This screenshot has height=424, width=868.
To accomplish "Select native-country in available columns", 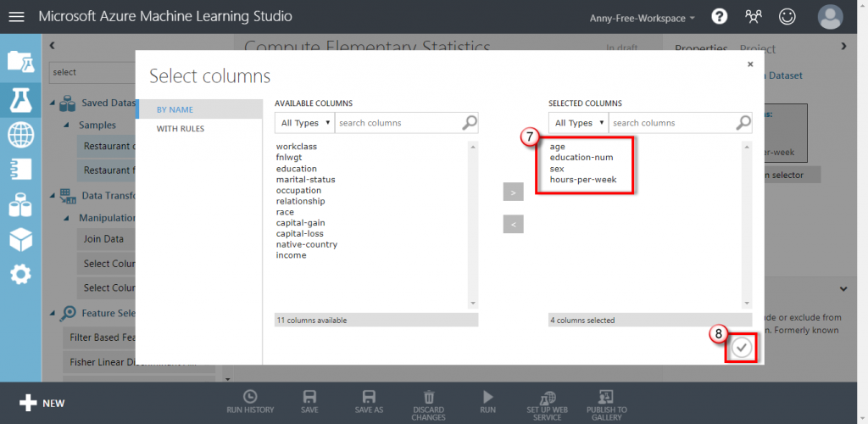I will [x=307, y=244].
